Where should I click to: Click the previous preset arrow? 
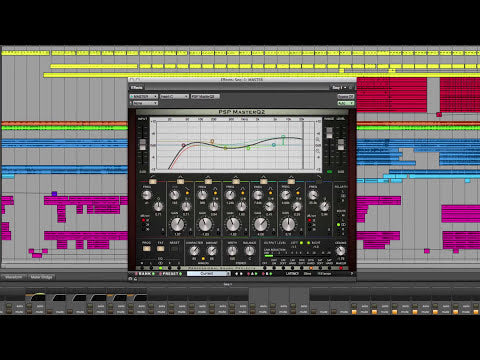coord(236,274)
